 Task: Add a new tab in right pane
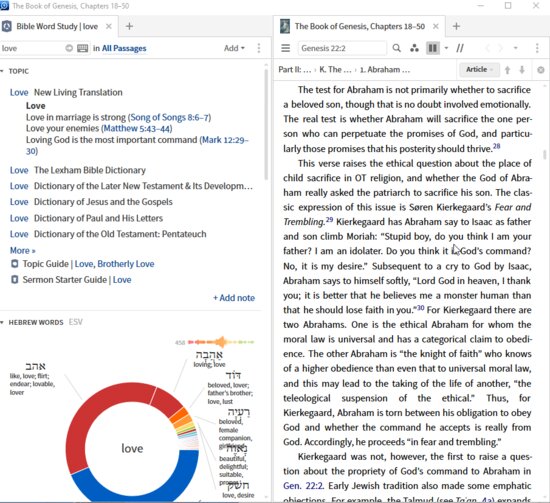click(456, 26)
